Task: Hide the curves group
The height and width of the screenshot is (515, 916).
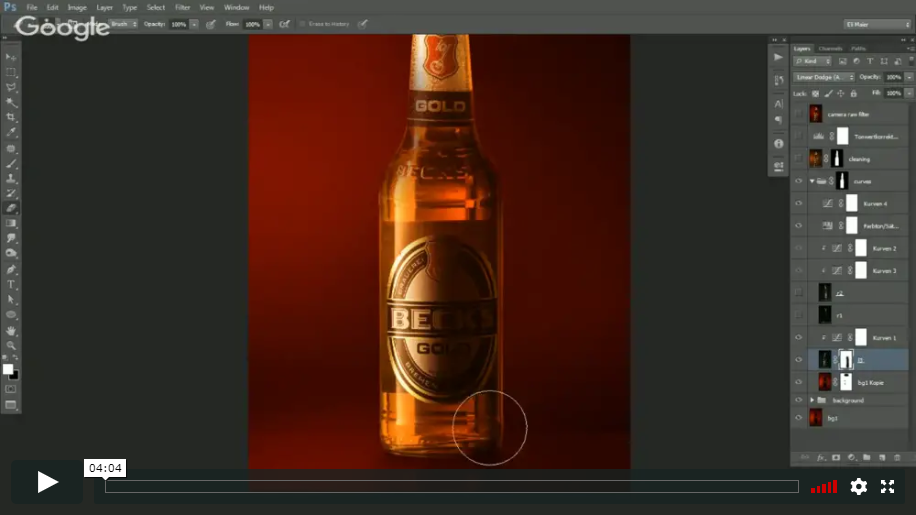Action: click(x=799, y=181)
